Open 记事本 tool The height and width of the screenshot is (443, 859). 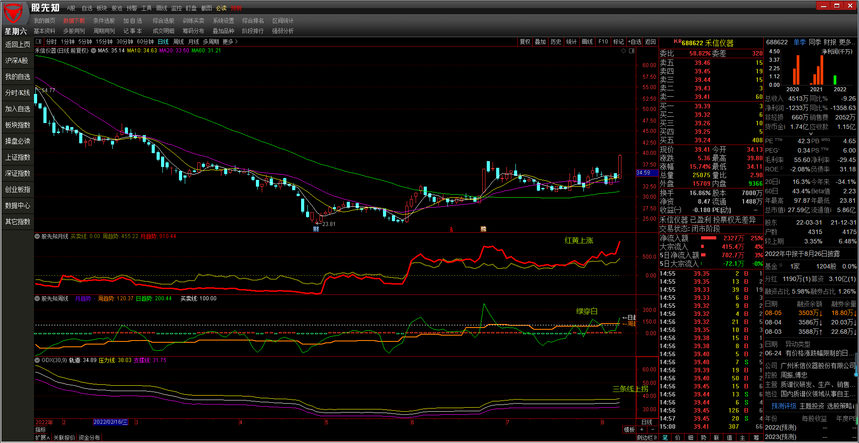coord(133,31)
